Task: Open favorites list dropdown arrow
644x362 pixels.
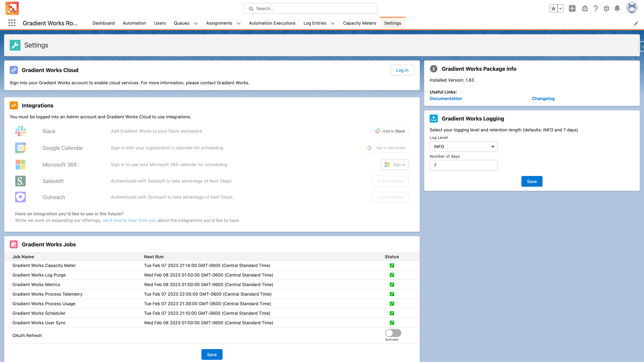Action: point(560,9)
